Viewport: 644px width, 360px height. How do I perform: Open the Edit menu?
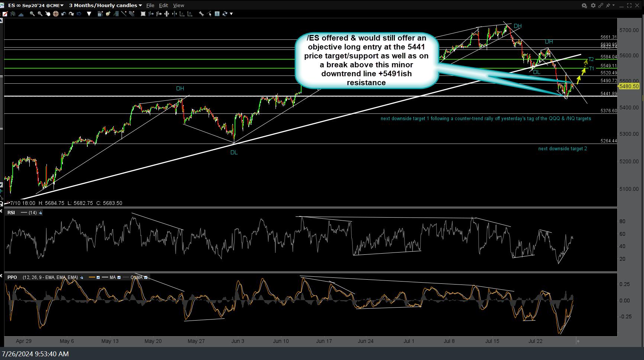click(164, 5)
